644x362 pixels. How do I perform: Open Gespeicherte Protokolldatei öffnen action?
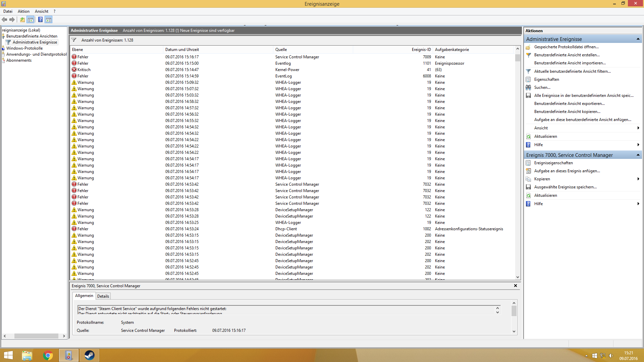pyautogui.click(x=566, y=47)
